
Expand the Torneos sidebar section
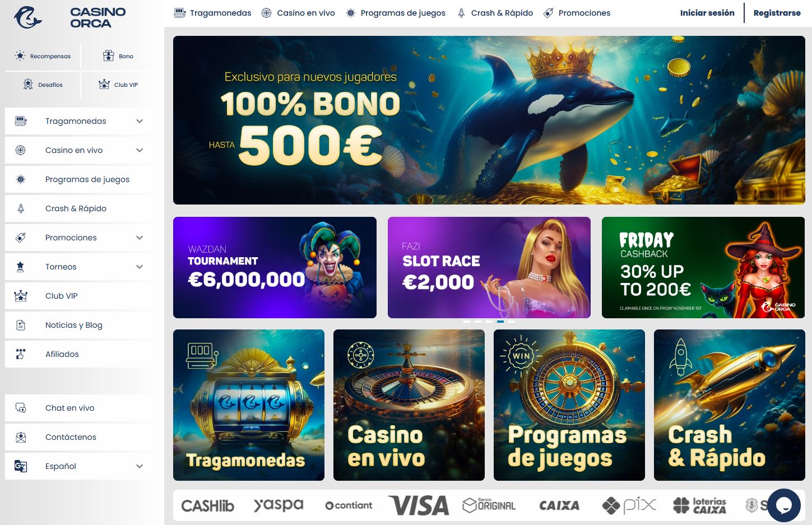tap(140, 267)
